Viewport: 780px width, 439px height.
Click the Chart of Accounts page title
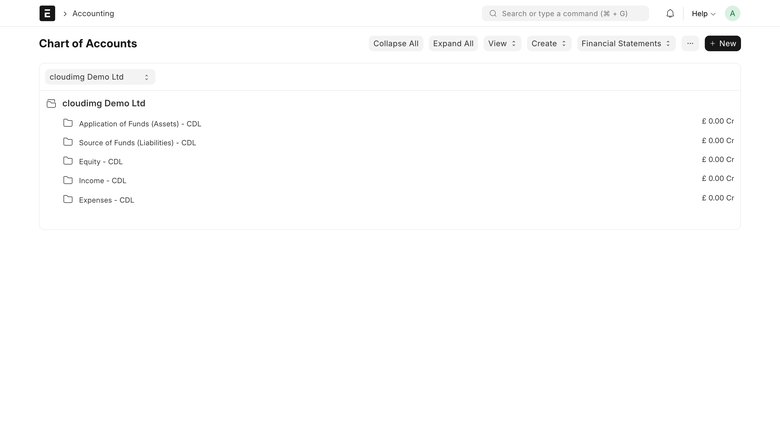88,43
